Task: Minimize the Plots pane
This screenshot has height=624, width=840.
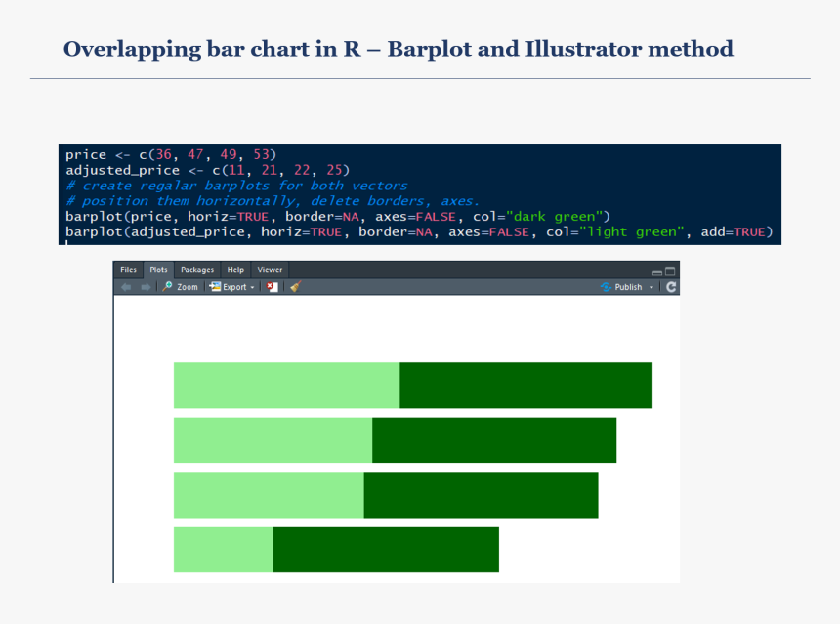Action: tap(657, 271)
